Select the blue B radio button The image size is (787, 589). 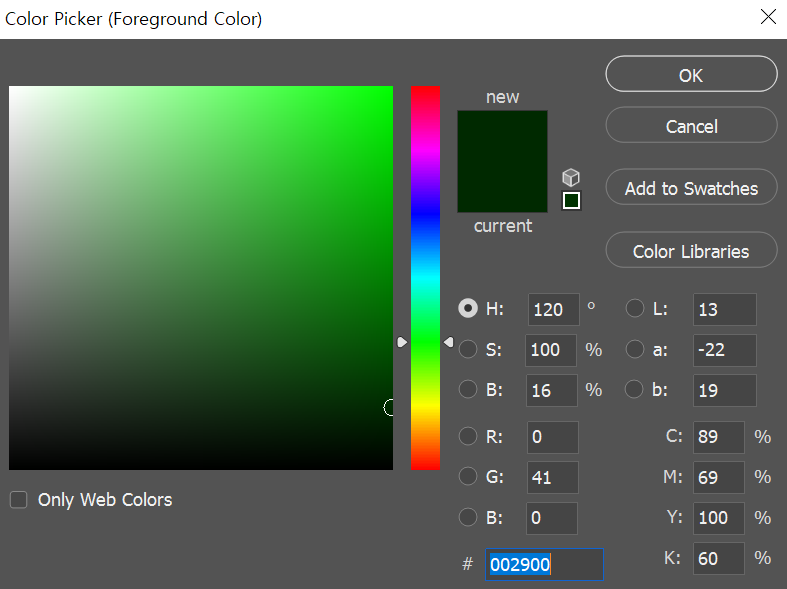(468, 517)
